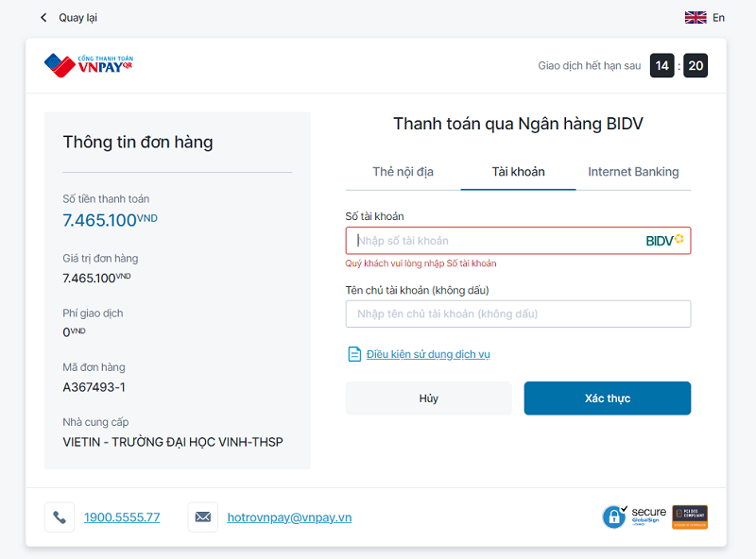Select the Tài khoản tab
This screenshot has width=756, height=559.
518,172
